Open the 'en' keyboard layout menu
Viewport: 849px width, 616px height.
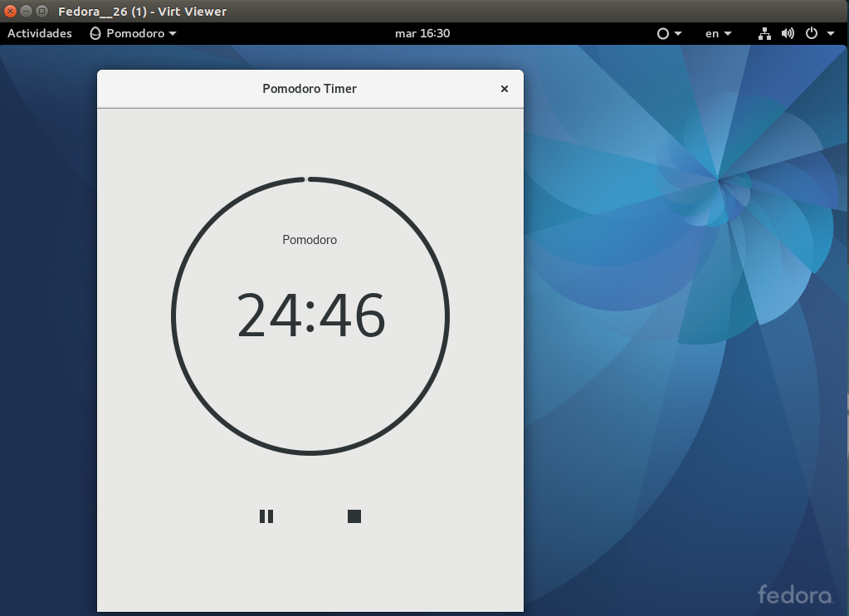[x=719, y=33]
